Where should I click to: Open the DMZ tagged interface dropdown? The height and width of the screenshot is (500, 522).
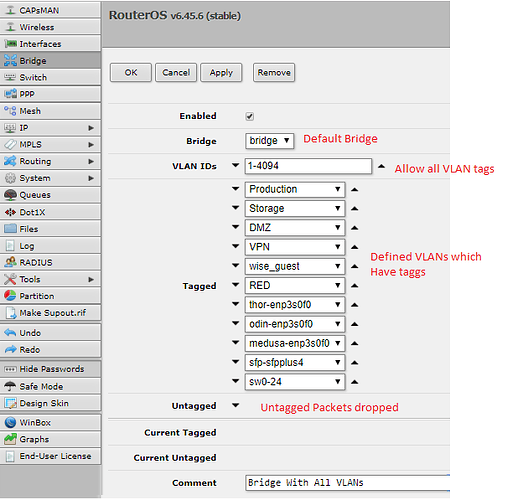tap(295, 228)
